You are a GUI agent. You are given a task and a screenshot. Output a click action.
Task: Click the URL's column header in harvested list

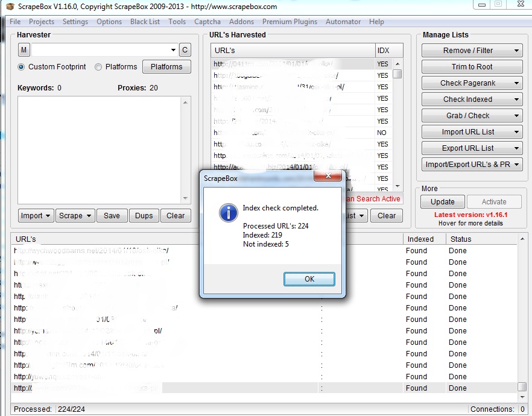293,51
